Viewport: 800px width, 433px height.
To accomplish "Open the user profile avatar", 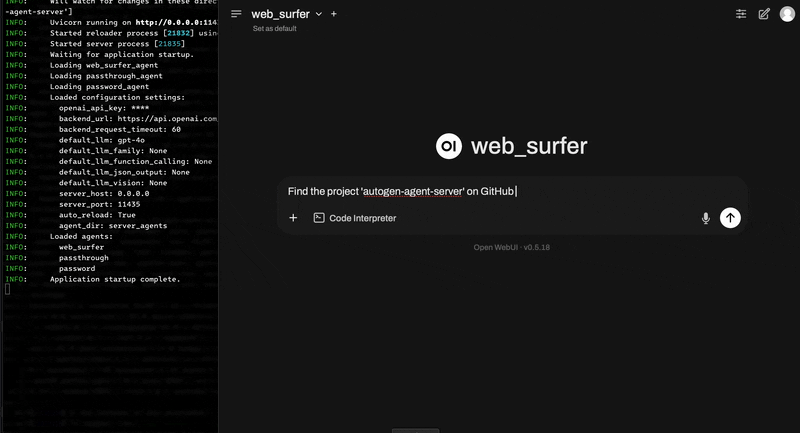I will [787, 14].
